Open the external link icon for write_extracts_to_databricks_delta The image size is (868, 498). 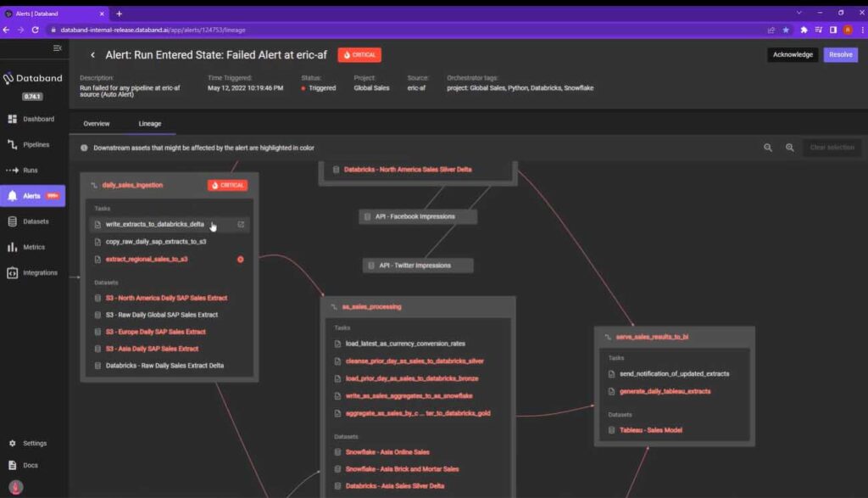pyautogui.click(x=241, y=224)
